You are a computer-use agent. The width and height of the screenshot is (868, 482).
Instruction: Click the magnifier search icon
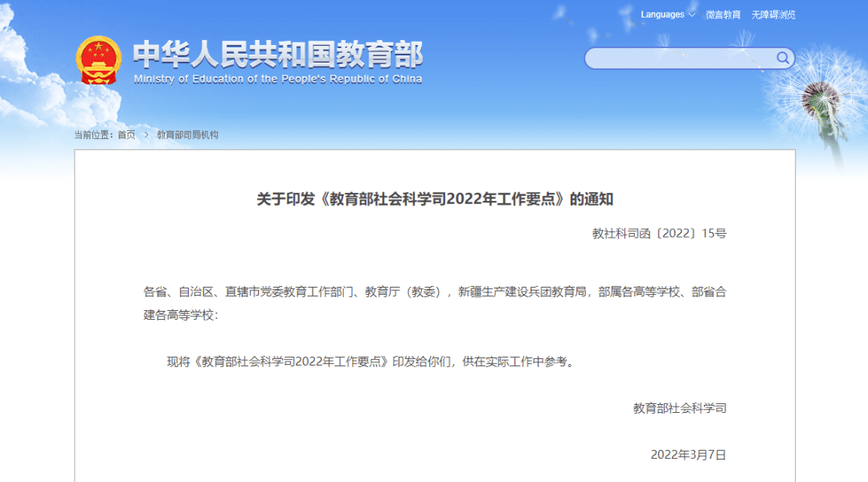783,58
